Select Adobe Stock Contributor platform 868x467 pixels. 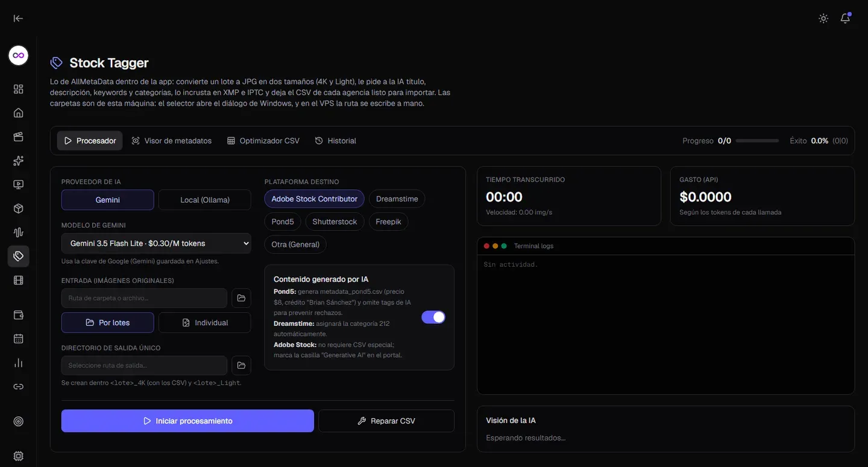pos(315,199)
